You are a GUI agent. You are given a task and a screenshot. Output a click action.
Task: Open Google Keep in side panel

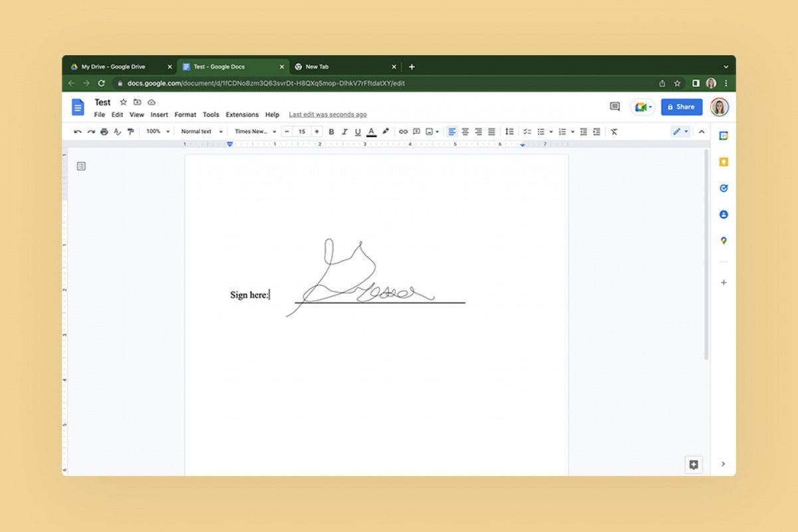pyautogui.click(x=724, y=162)
